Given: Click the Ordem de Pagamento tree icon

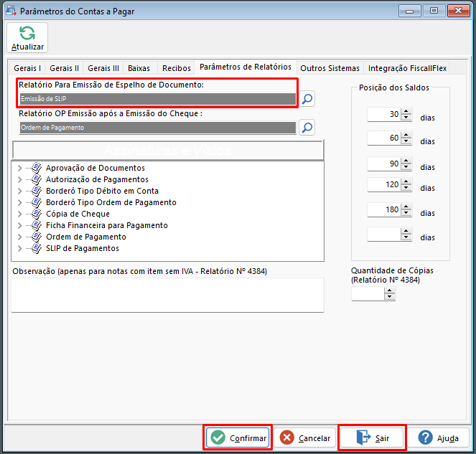Looking at the screenshot, I should (37, 237).
